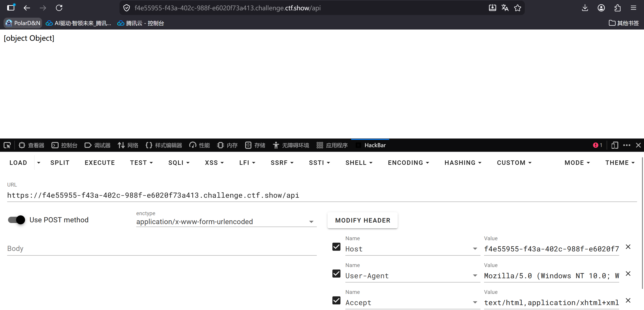Switch to the 网络 network tab
644x310 pixels.
pyautogui.click(x=128, y=145)
